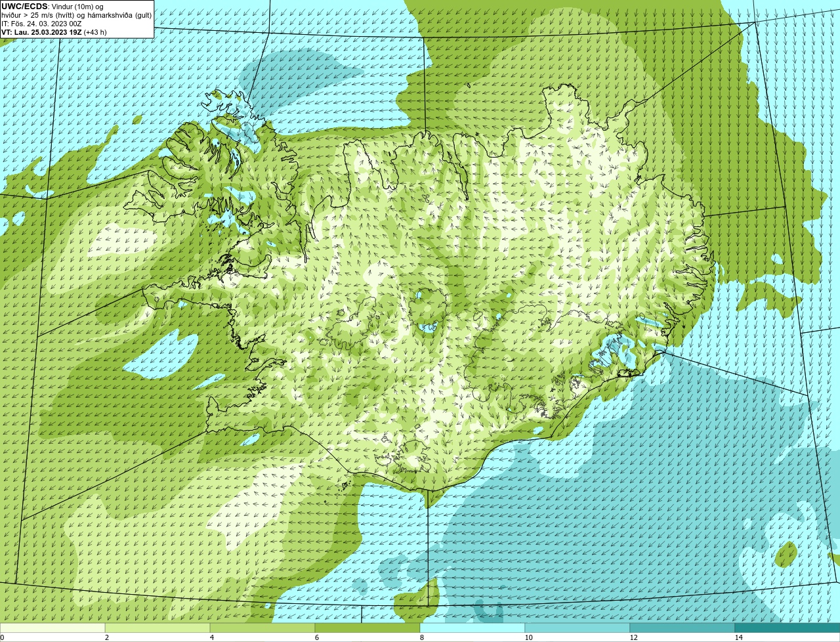Click the scale label "0"
The width and height of the screenshot is (840, 642).
click(2, 637)
